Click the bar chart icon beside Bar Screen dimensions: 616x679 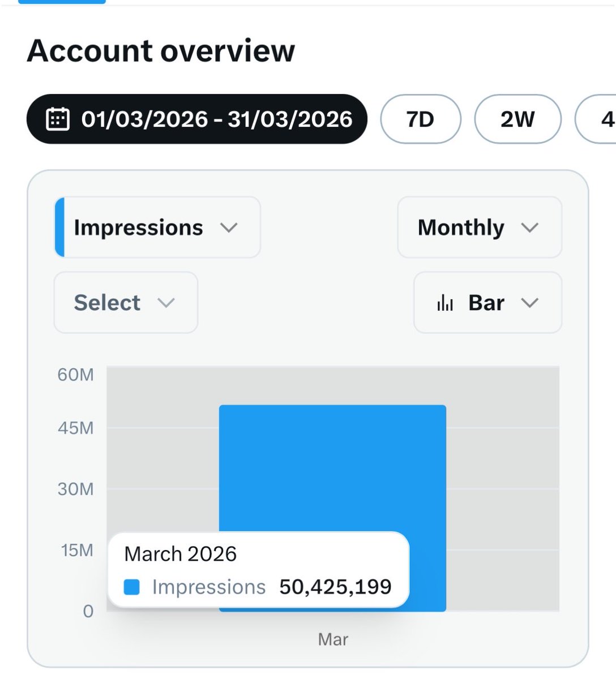coord(445,303)
